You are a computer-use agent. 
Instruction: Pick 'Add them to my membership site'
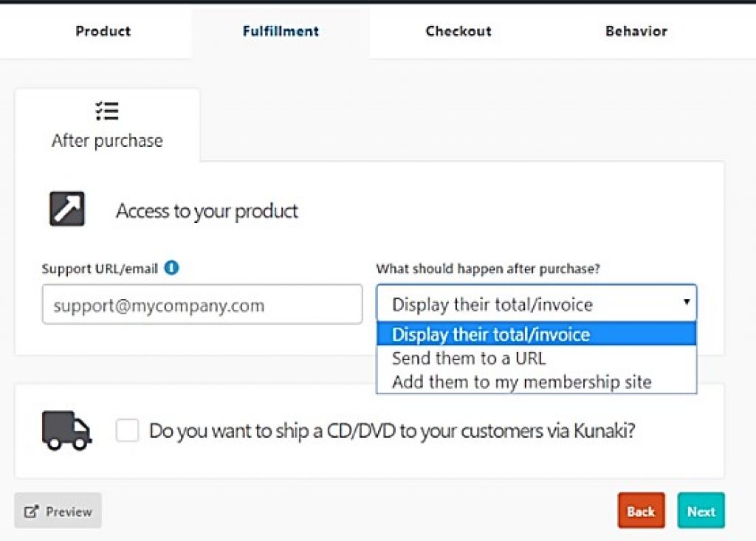click(x=522, y=382)
